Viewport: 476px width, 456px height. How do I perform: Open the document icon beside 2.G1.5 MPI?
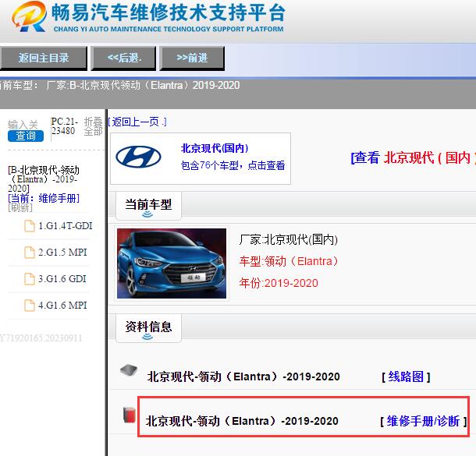pos(30,253)
